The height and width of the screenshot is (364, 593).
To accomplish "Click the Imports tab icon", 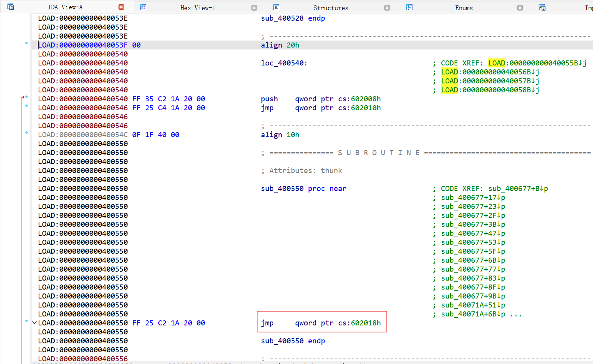I will click(542, 7).
